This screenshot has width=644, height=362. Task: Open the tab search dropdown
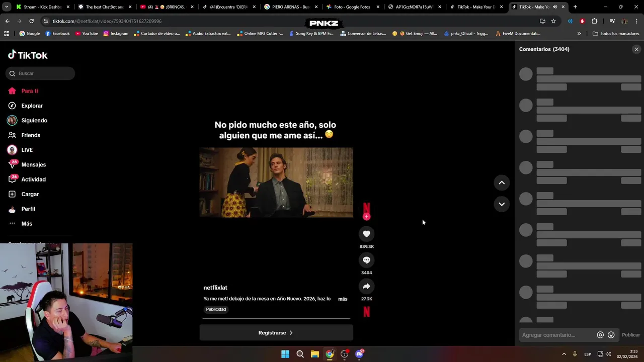click(x=7, y=7)
